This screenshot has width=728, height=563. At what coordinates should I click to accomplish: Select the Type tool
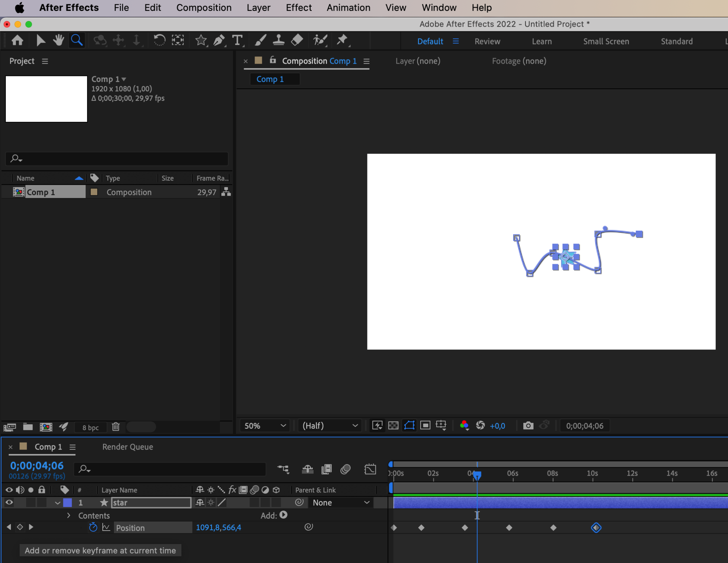[237, 40]
